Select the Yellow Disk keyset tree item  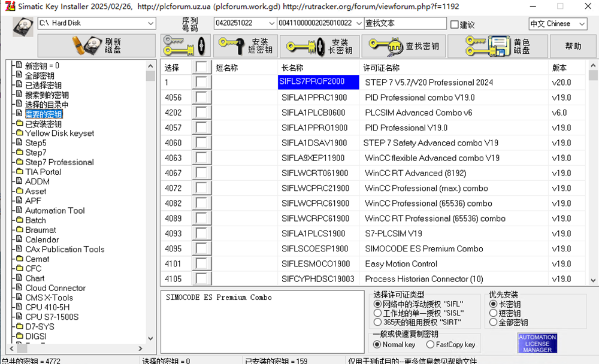pos(59,134)
